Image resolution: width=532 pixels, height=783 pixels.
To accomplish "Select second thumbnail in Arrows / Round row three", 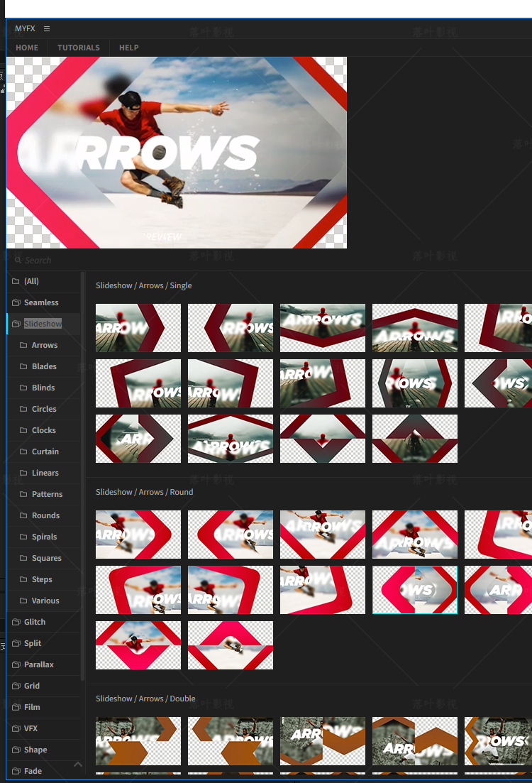I will click(231, 645).
